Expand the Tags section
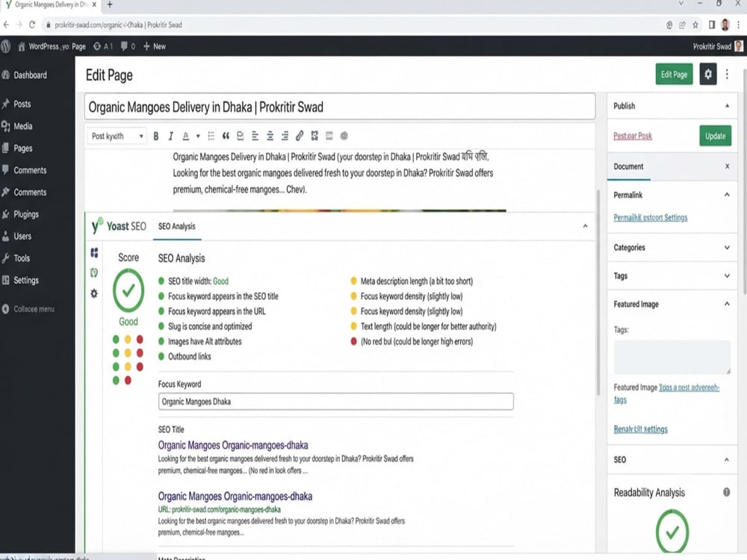 coord(727,276)
